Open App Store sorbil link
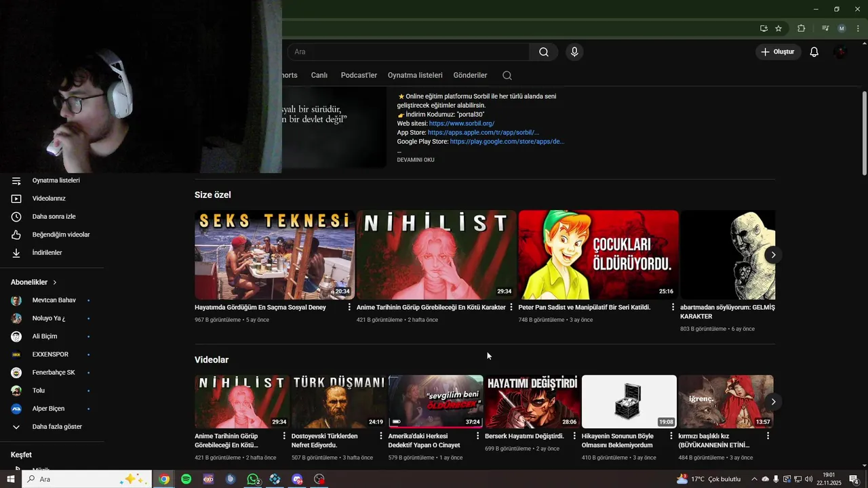Image resolution: width=868 pixels, height=488 pixels. coord(484,133)
